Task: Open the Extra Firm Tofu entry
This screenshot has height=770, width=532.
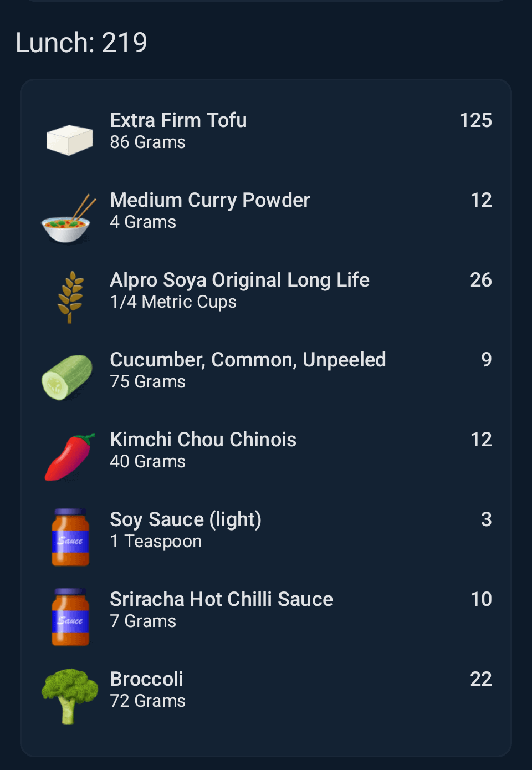Action: coord(178,120)
